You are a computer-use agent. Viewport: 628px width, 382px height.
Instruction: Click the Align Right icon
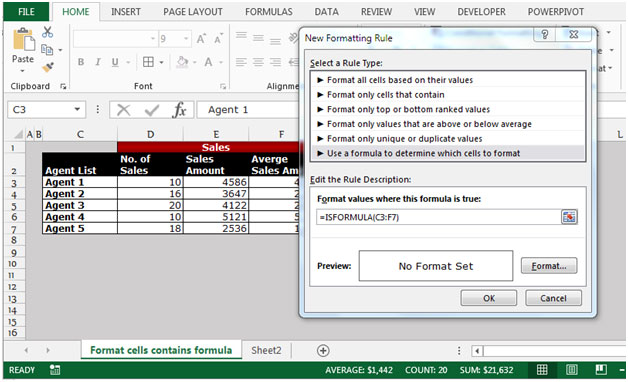275,62
